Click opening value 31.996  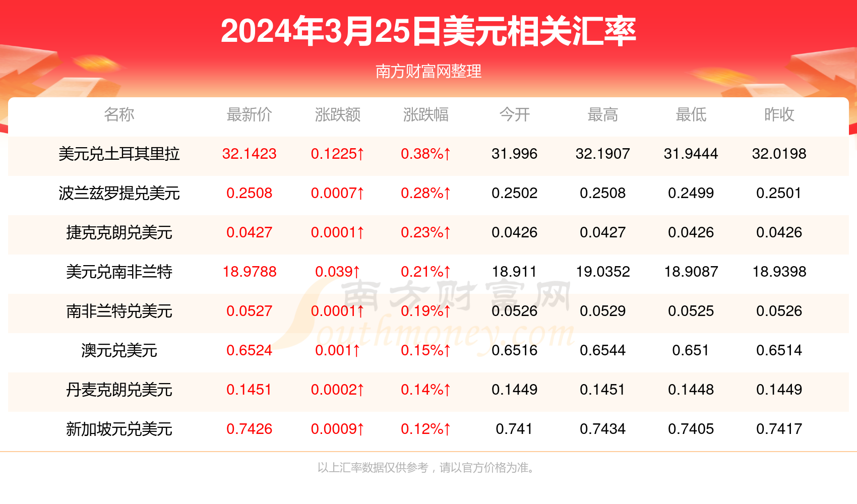point(514,154)
